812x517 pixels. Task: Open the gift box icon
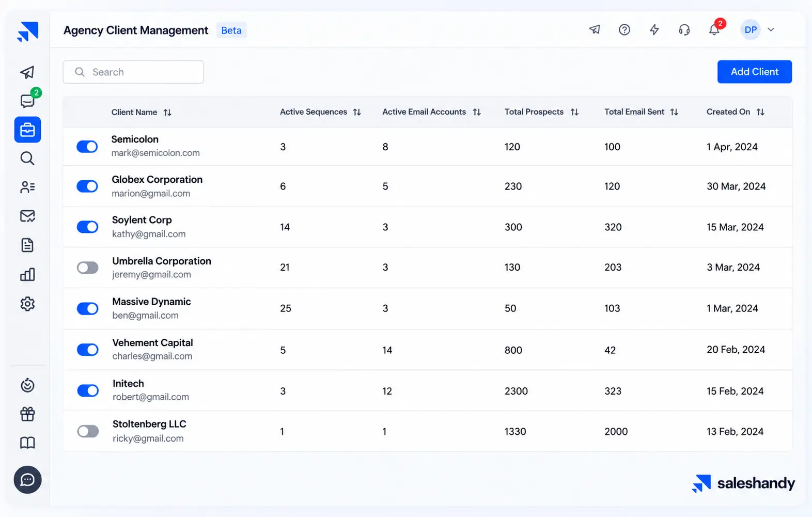(27, 414)
